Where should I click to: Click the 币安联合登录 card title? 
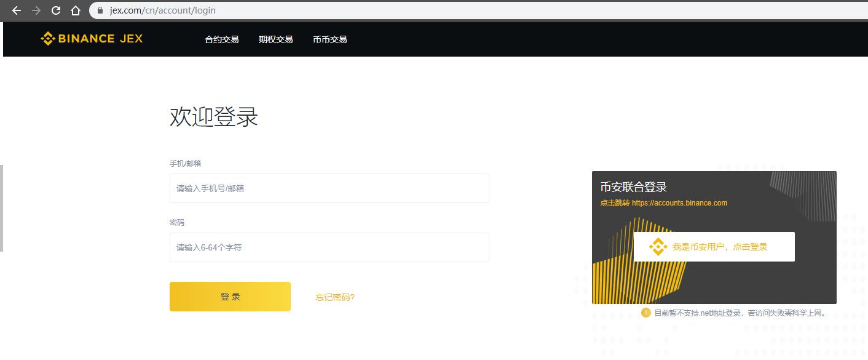[634, 187]
